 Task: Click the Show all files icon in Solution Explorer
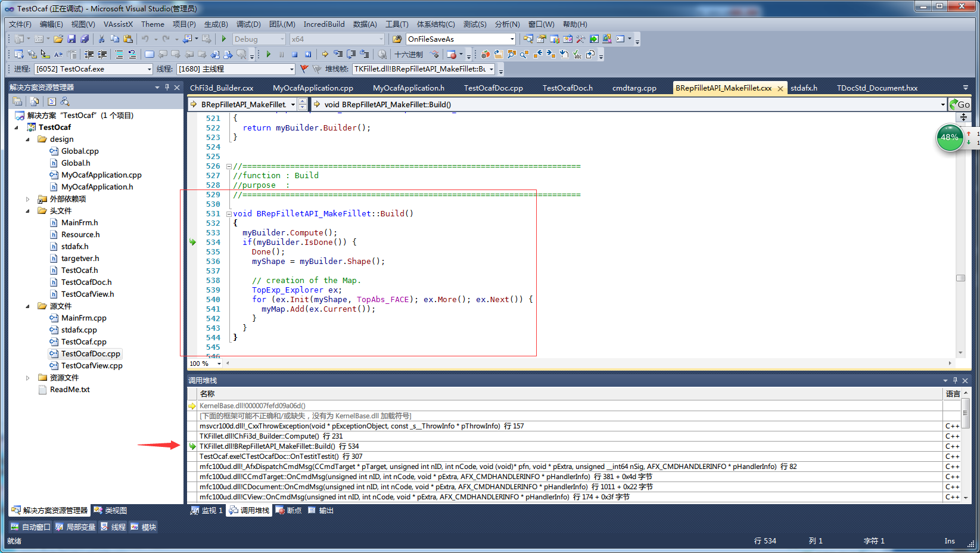tap(35, 101)
